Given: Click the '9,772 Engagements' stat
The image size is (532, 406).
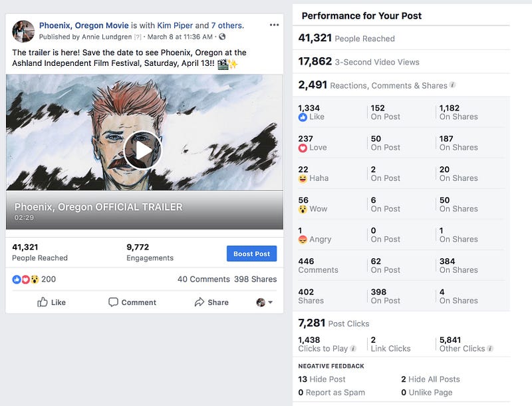Looking at the screenshot, I should (150, 252).
